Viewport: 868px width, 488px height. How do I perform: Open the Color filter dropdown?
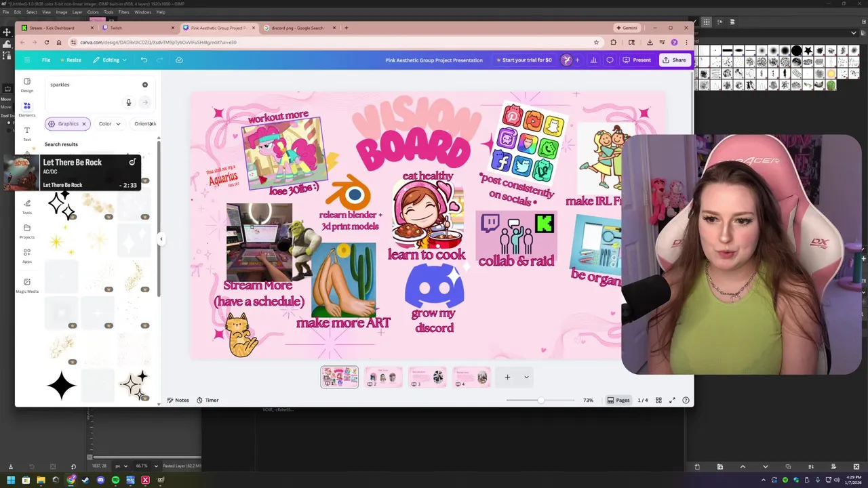pos(110,124)
